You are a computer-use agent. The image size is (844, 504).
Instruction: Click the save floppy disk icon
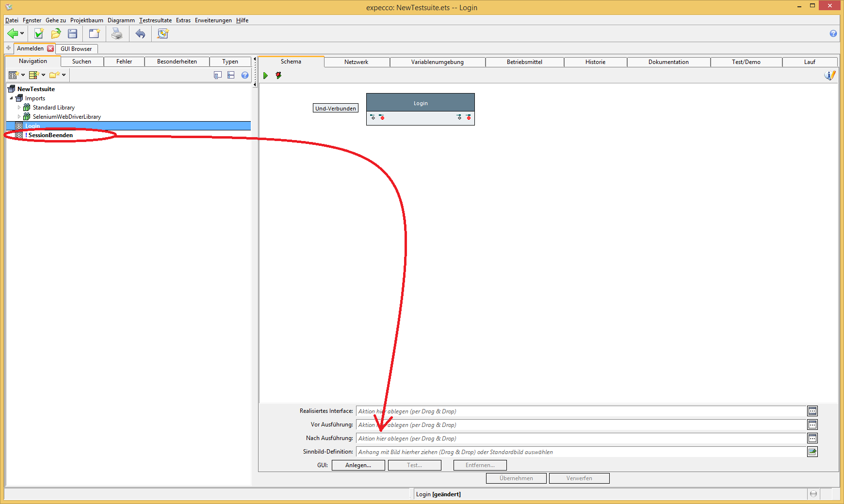(73, 33)
